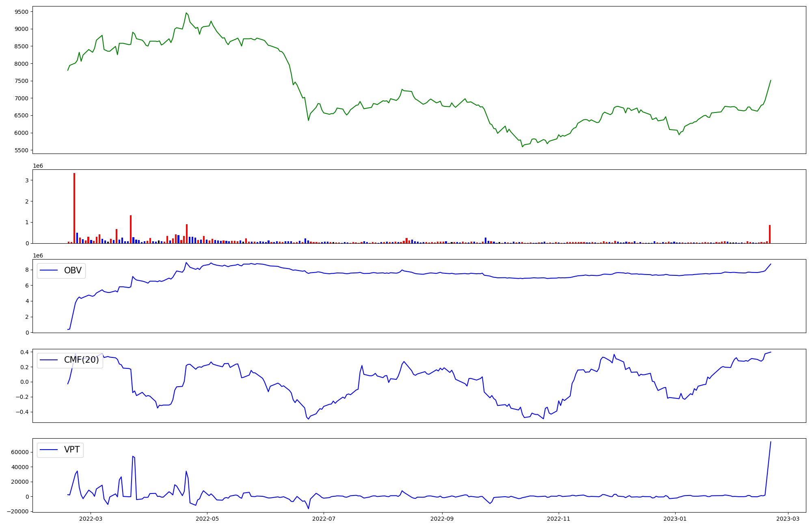Click the VPT legend label
This screenshot has height=528, width=812.
click(72, 450)
